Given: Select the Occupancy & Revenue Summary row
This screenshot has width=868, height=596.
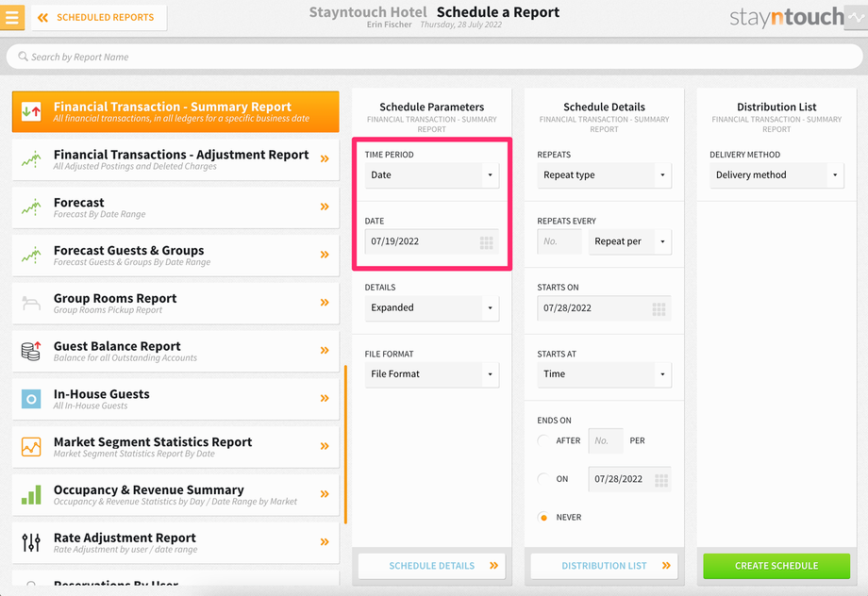Looking at the screenshot, I should click(175, 494).
